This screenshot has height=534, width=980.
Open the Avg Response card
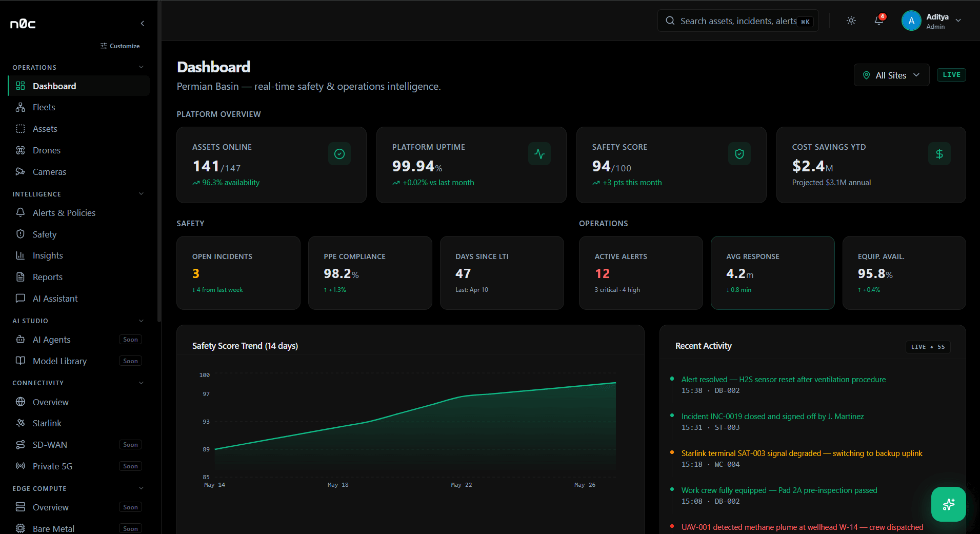pyautogui.click(x=773, y=273)
